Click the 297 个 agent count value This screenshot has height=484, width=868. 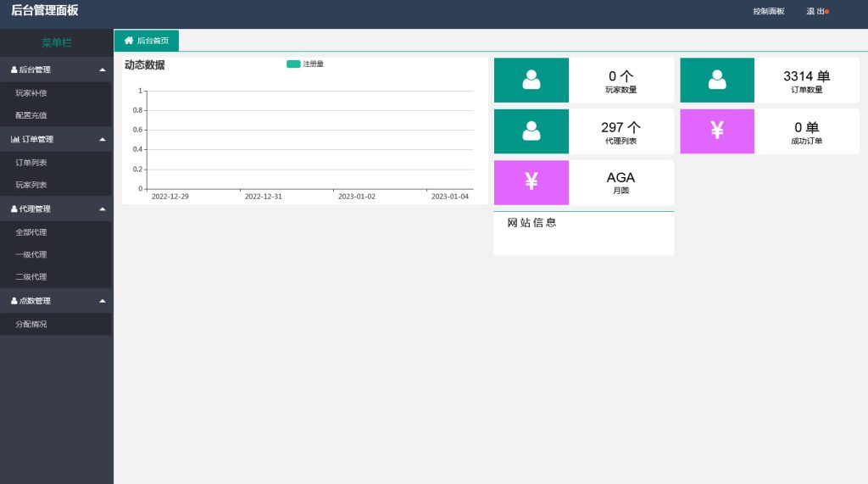[620, 127]
